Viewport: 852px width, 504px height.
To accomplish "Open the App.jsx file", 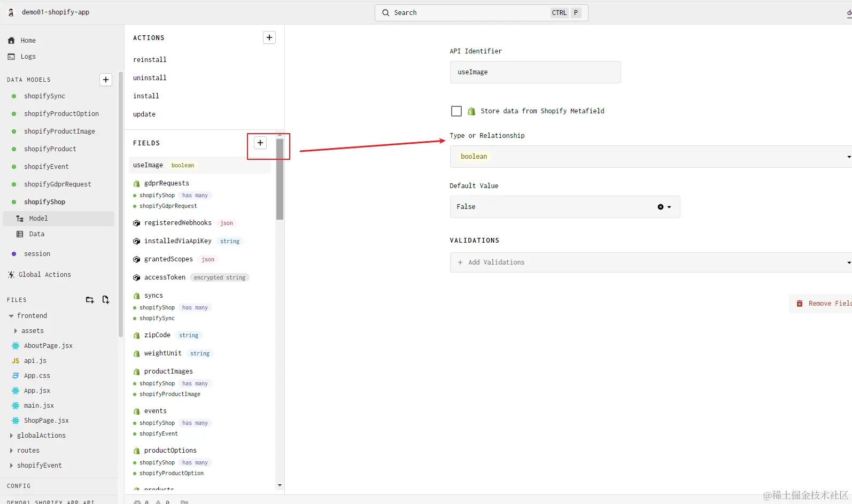I will click(x=37, y=391).
